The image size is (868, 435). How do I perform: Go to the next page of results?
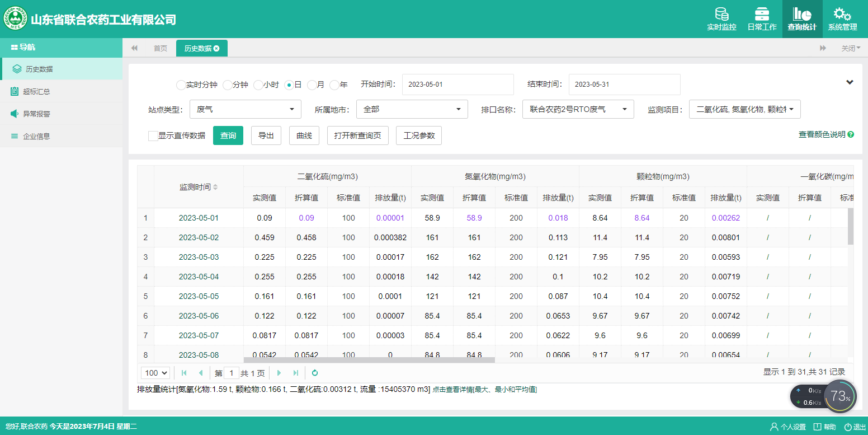279,373
